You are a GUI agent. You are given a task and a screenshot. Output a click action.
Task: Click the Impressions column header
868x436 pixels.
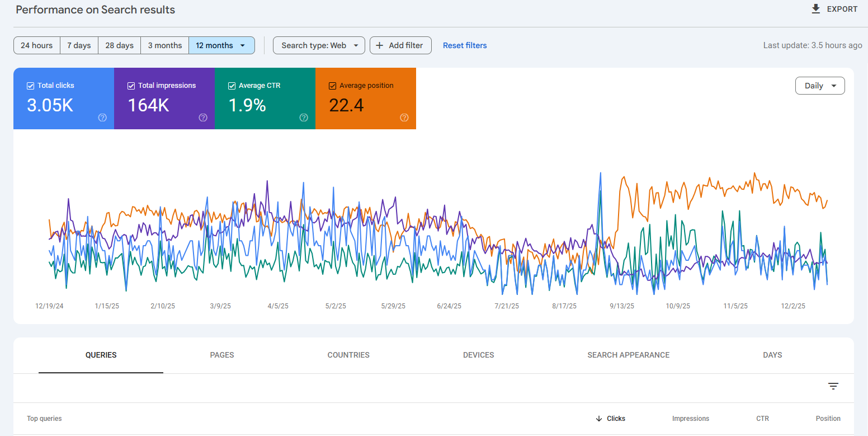[x=690, y=419]
